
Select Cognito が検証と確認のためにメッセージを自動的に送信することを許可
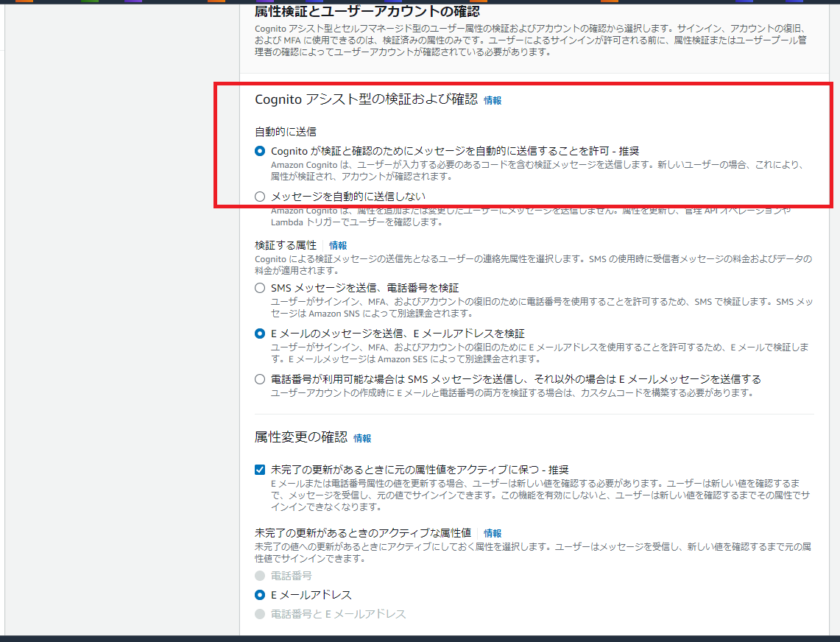tap(259, 152)
